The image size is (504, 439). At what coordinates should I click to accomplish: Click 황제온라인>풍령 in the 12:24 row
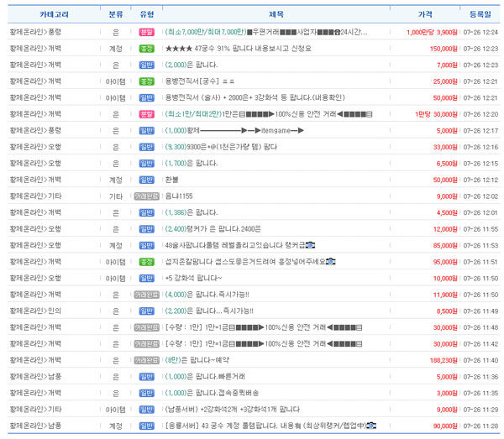click(35, 32)
